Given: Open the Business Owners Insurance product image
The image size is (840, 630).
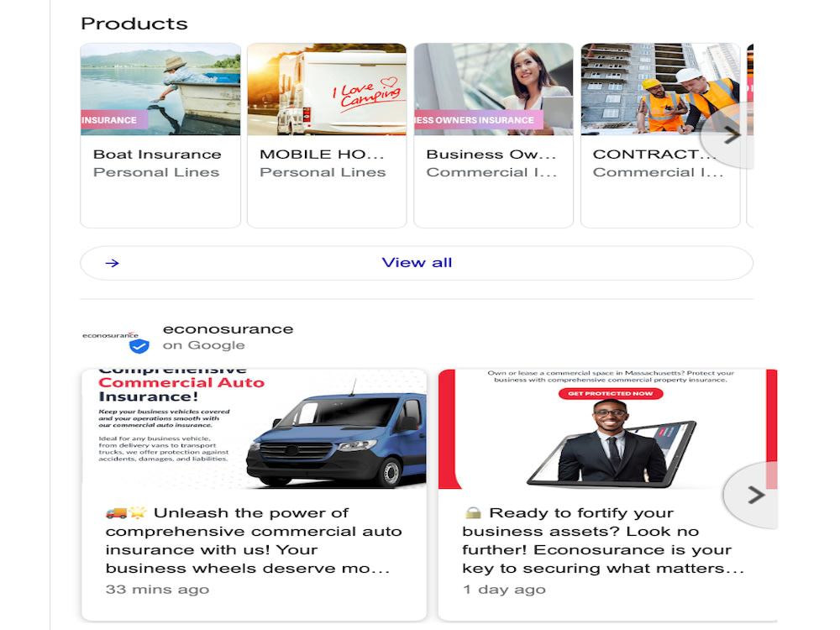Looking at the screenshot, I should coord(493,90).
